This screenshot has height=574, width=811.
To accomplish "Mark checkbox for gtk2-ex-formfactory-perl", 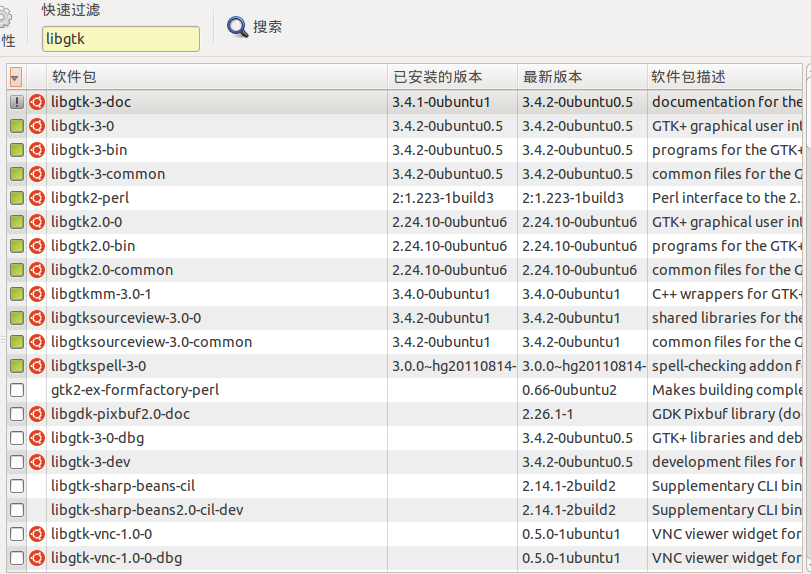I will [17, 390].
